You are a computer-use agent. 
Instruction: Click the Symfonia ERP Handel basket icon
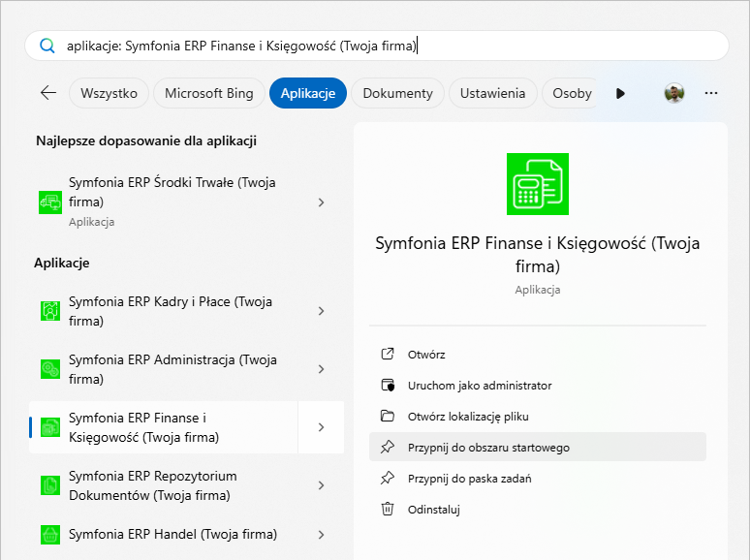49,534
